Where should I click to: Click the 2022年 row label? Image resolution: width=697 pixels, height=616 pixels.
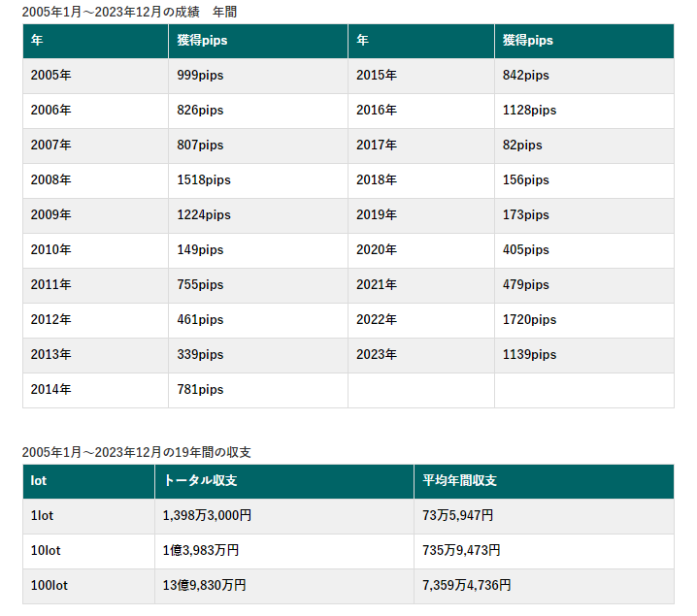[377, 320]
